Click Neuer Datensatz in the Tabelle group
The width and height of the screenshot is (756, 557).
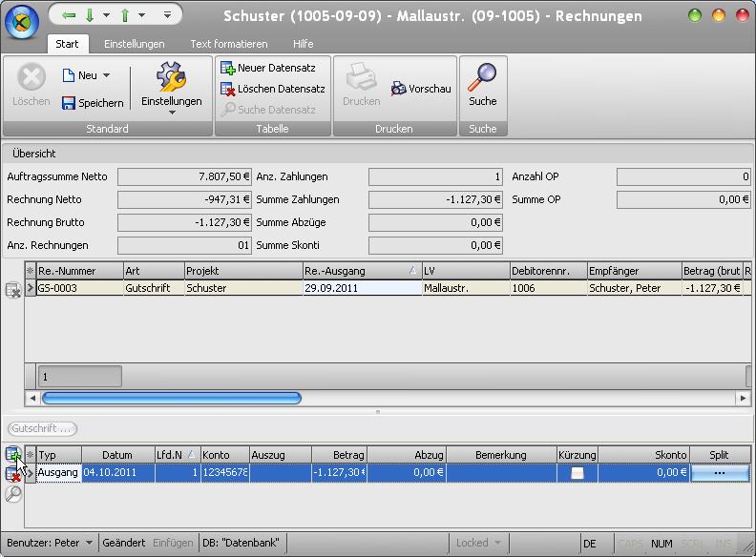point(268,68)
